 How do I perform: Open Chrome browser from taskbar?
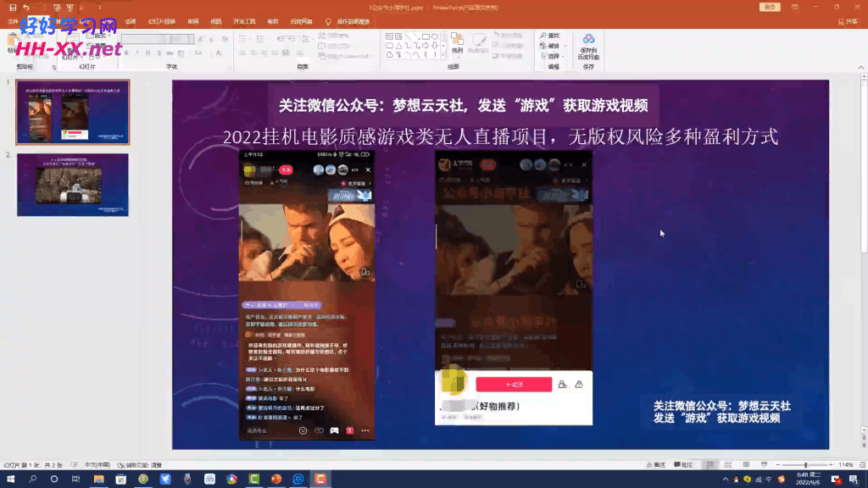pos(231,480)
